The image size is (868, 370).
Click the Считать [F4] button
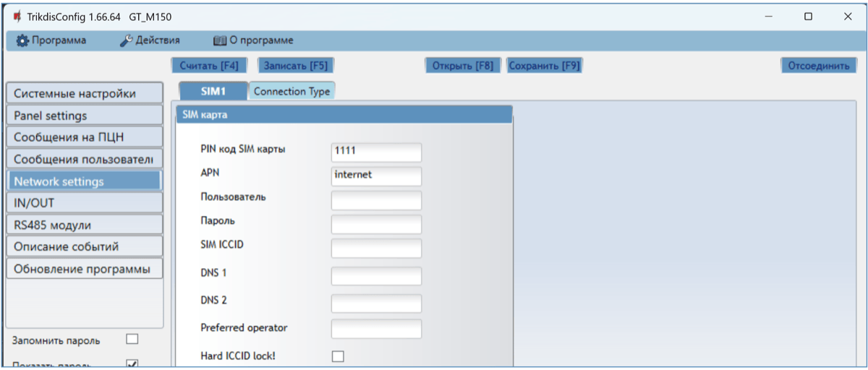[x=208, y=66]
